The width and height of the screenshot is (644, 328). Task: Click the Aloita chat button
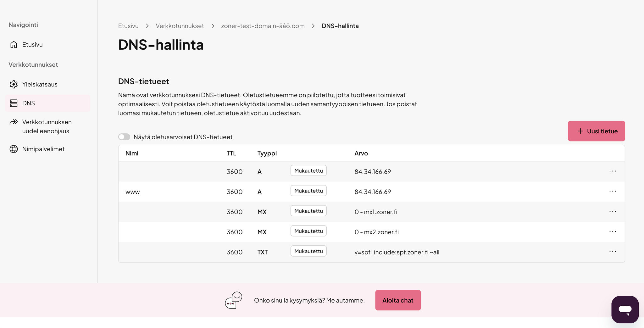point(398,300)
